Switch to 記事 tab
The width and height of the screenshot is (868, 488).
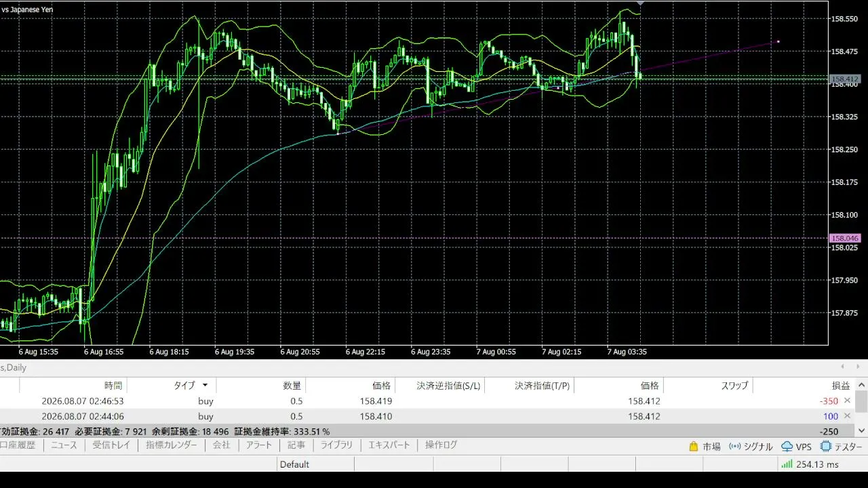click(x=296, y=445)
